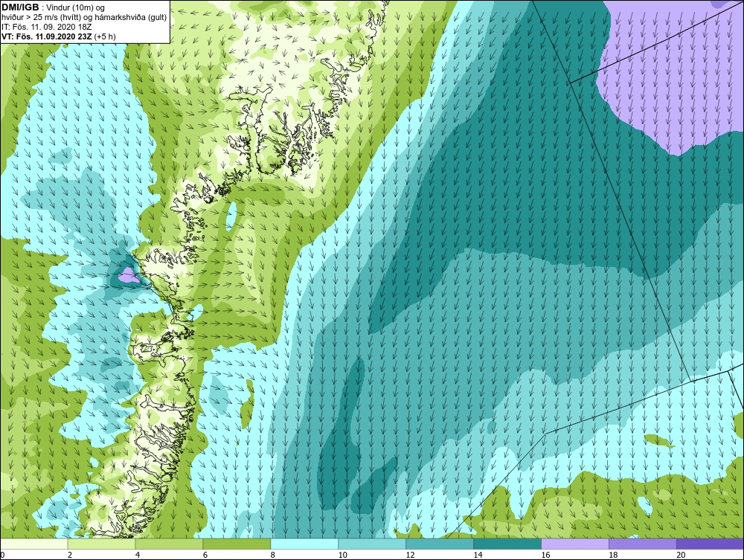Viewport: 744px width, 560px height.
Task: Click the 10–12 m/s aqua legend swatch
Action: pyautogui.click(x=372, y=544)
